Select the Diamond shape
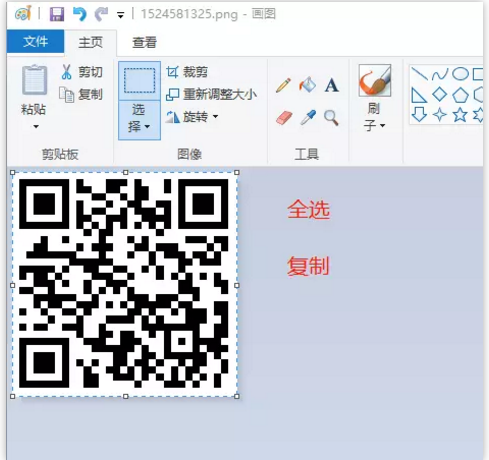Viewport: 489px width, 460px height. tap(440, 95)
